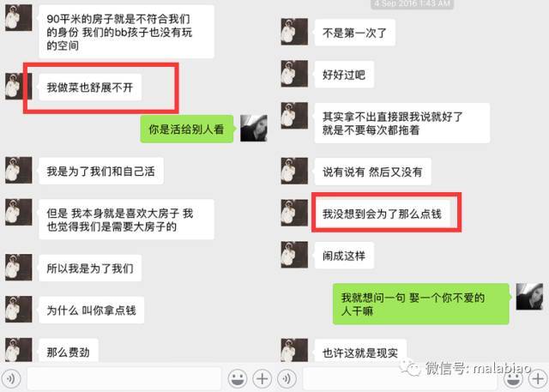Focus the left chat message input field
The height and width of the screenshot is (392, 549).
pos(124,378)
